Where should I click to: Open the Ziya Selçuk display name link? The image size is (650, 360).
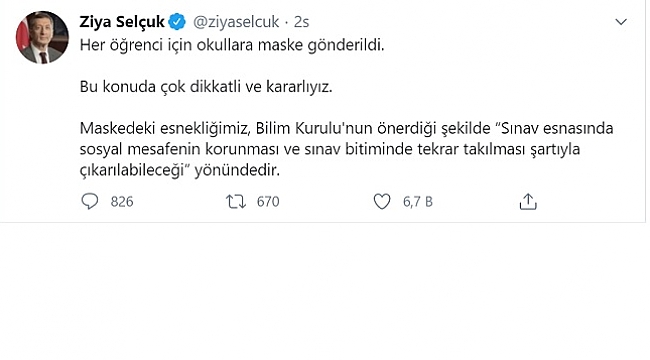coord(122,22)
